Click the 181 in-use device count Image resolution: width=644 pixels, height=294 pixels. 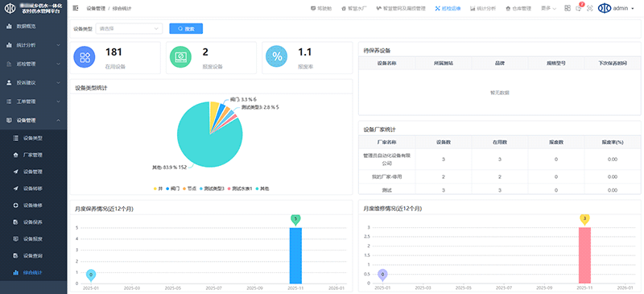(x=114, y=52)
